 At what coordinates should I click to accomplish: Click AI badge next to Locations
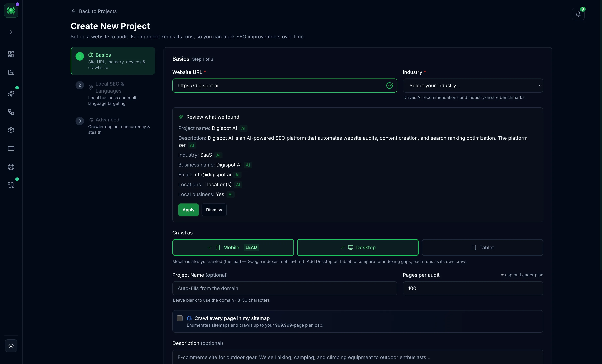pos(238,185)
